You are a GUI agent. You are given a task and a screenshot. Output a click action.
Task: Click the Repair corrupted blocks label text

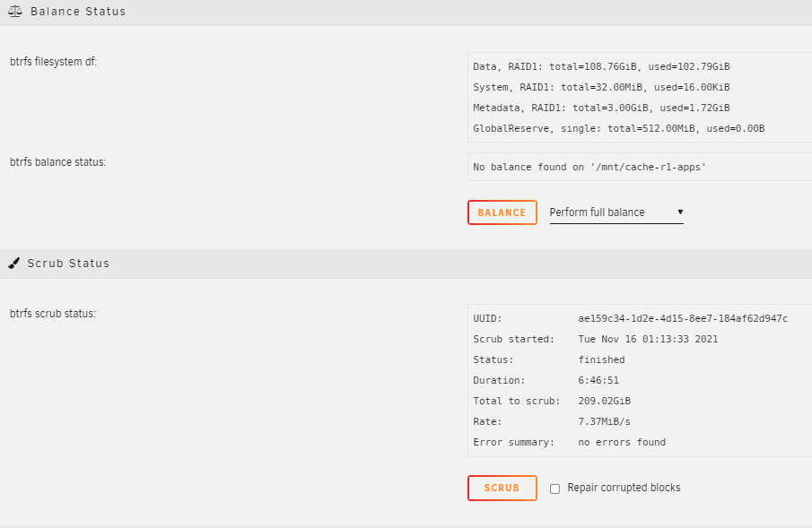(624, 489)
